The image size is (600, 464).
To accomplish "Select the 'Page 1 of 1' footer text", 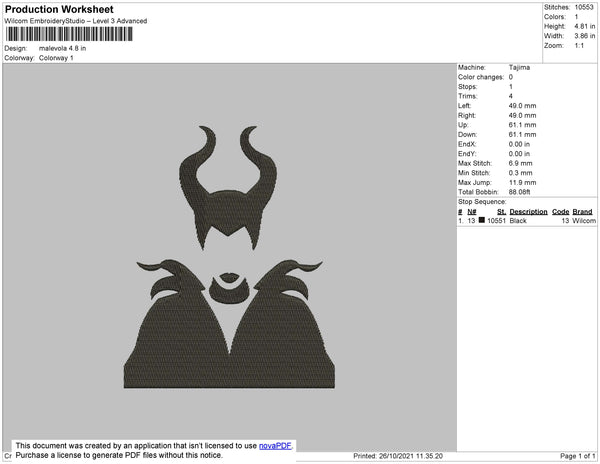I will (x=578, y=456).
